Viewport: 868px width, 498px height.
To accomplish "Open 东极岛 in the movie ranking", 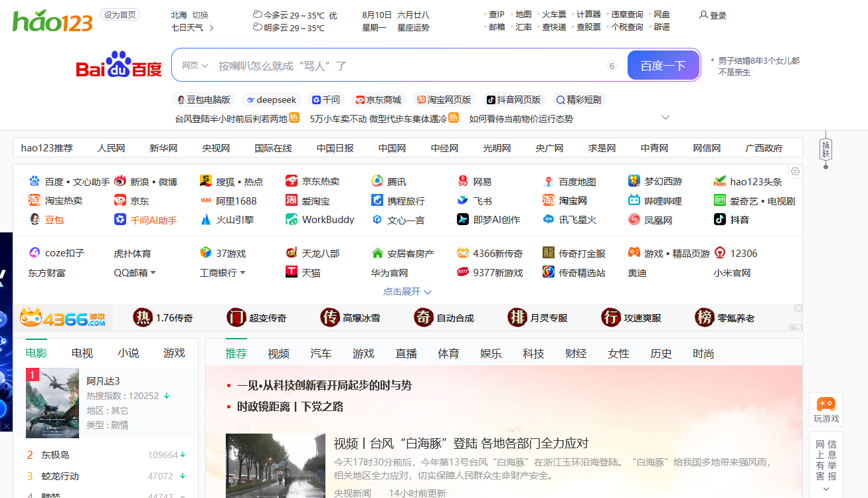I will coord(55,455).
